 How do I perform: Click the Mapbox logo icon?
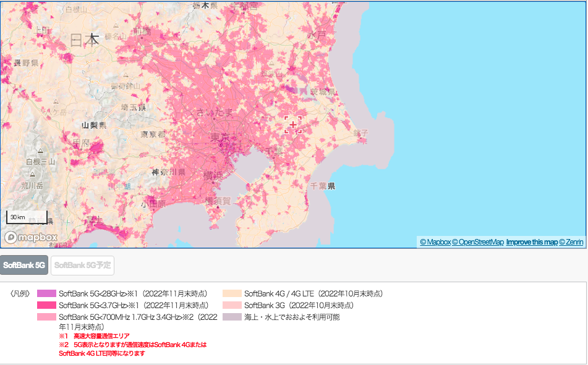point(10,237)
